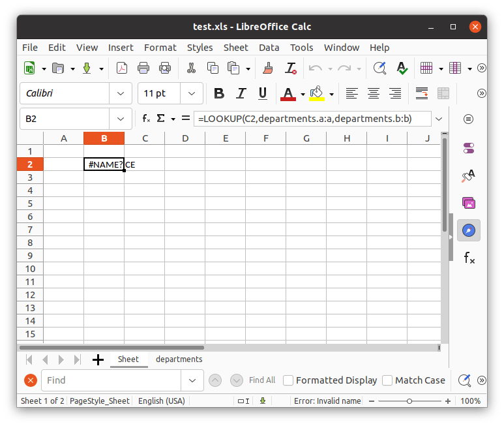Toggle Underline formatting
This screenshot has width=504, height=426.
click(x=263, y=93)
